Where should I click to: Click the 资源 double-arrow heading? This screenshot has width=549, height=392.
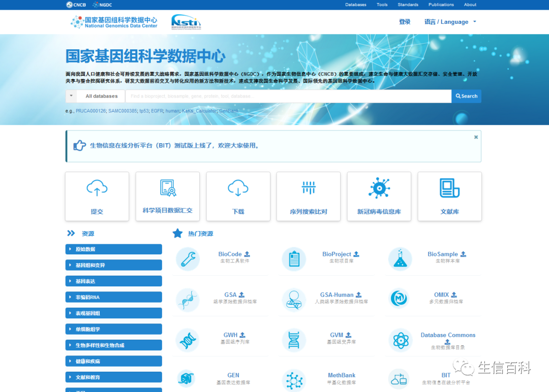click(x=80, y=233)
